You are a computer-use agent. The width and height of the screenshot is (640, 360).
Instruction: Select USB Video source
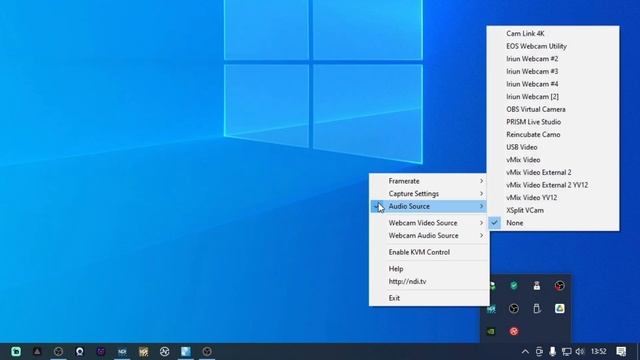pyautogui.click(x=553, y=147)
